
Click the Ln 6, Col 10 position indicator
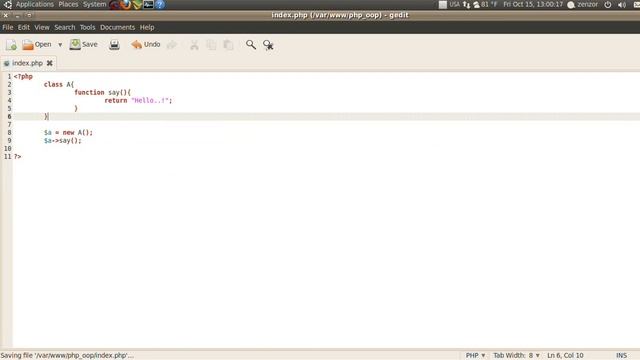pos(565,356)
